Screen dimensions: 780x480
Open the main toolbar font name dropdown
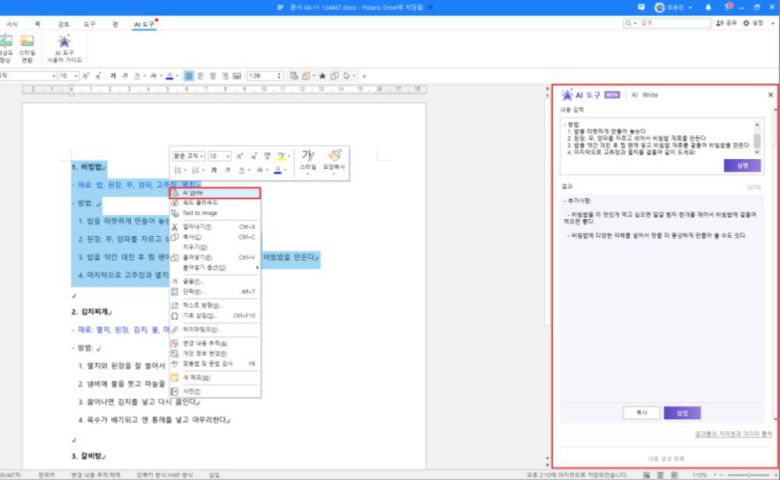coord(53,76)
